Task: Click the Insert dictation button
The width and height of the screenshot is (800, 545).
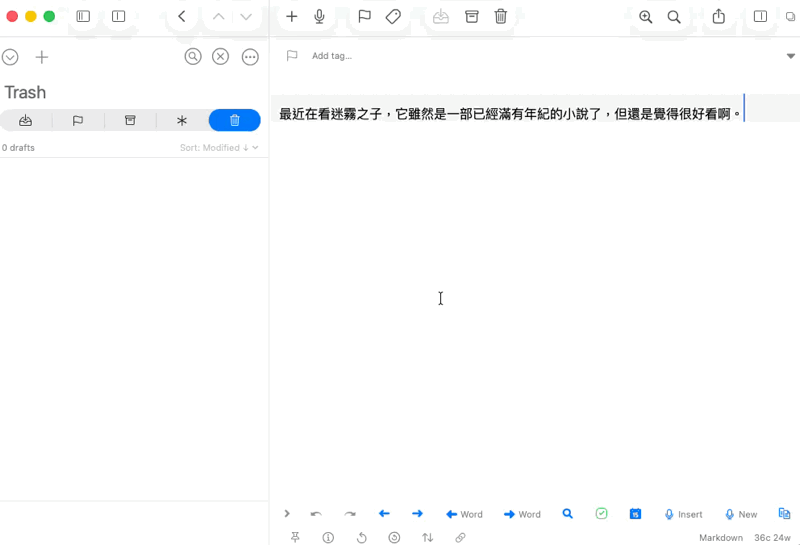Action: coord(684,514)
